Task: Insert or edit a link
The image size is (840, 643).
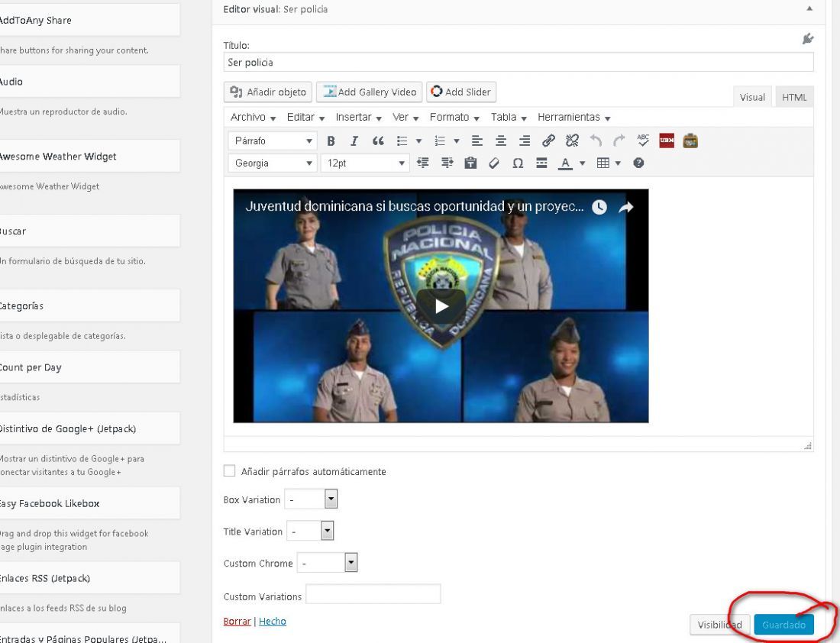Action: (548, 141)
